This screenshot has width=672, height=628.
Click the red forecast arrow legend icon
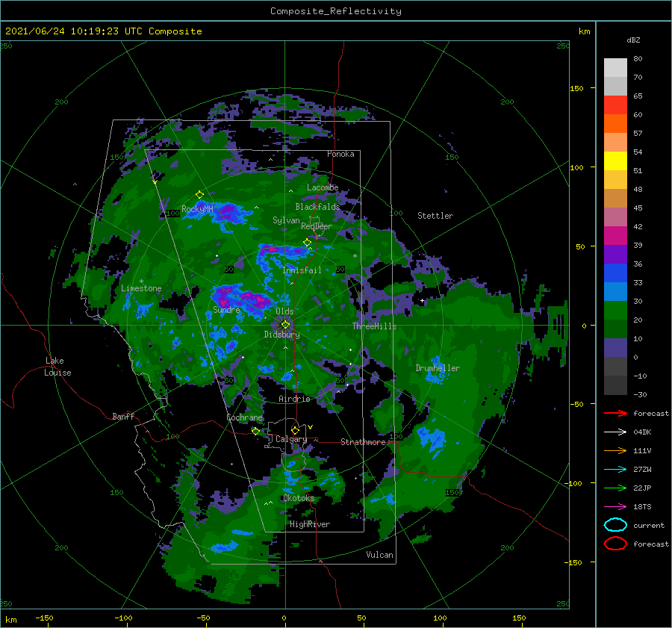pos(615,413)
